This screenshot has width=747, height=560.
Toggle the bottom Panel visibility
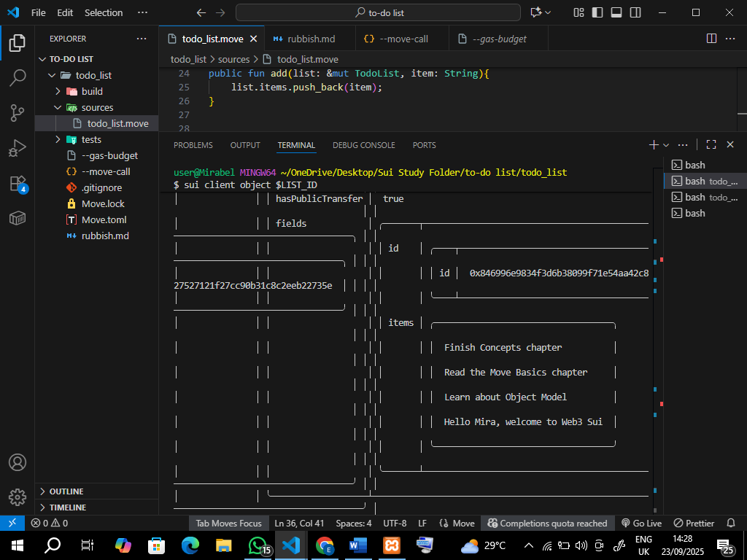pyautogui.click(x=616, y=12)
